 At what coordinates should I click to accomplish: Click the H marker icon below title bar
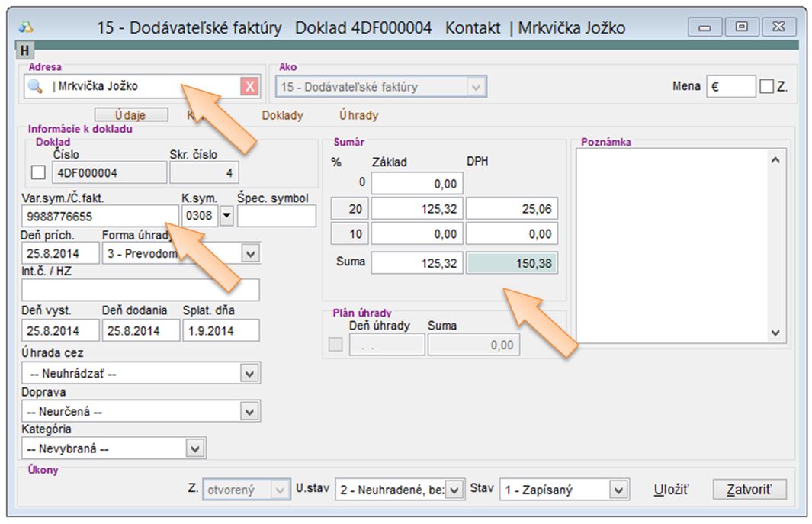click(25, 51)
